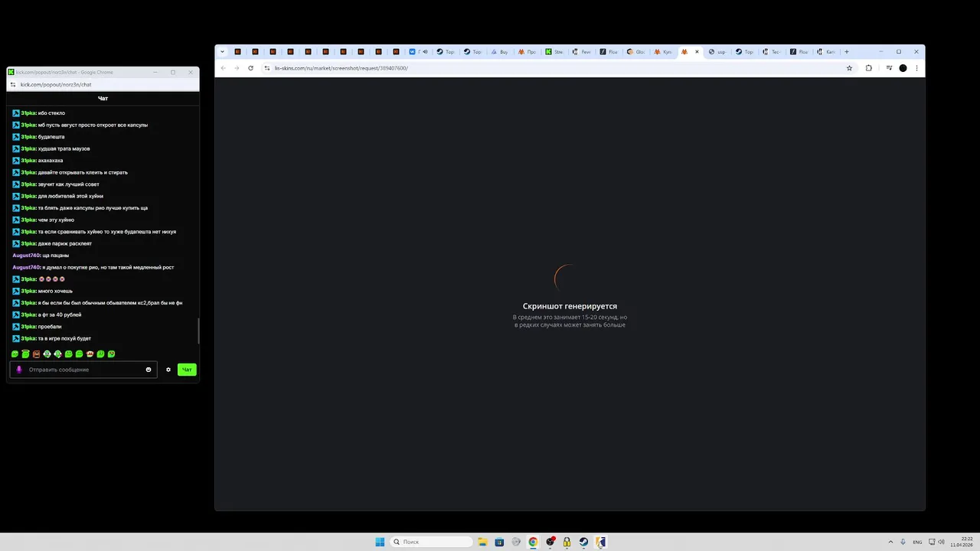This screenshot has width=980, height=551.
Task: Click the emoji picker icon in chat input
Action: (149, 370)
